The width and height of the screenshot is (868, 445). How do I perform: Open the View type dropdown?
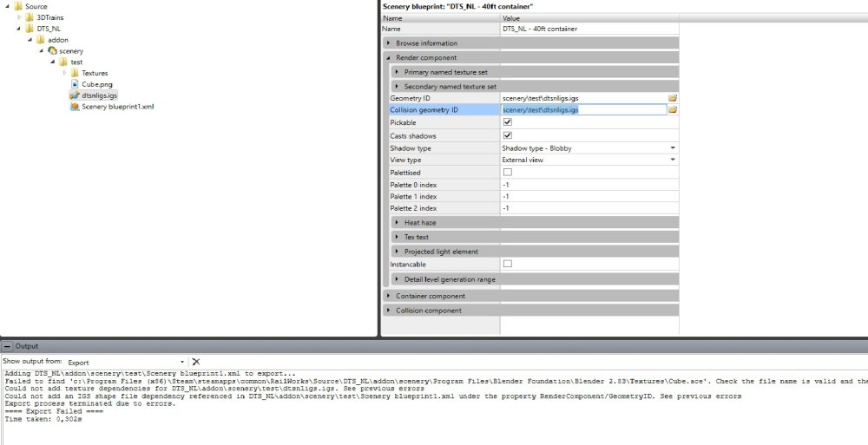(672, 160)
